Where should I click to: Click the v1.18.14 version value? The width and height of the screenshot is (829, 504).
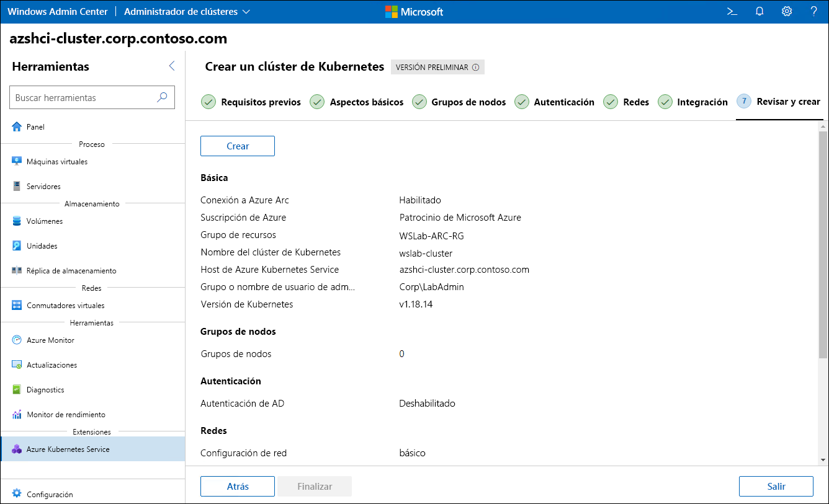point(416,304)
